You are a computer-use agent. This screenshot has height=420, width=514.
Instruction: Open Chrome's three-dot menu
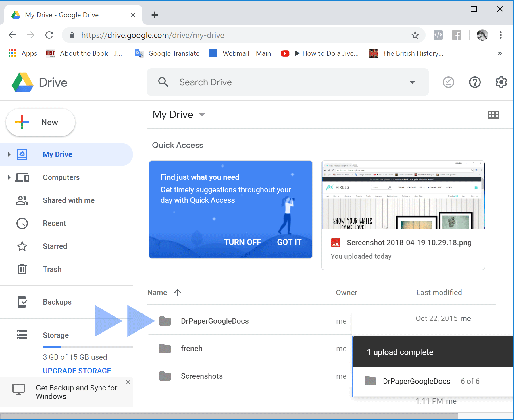click(x=500, y=35)
